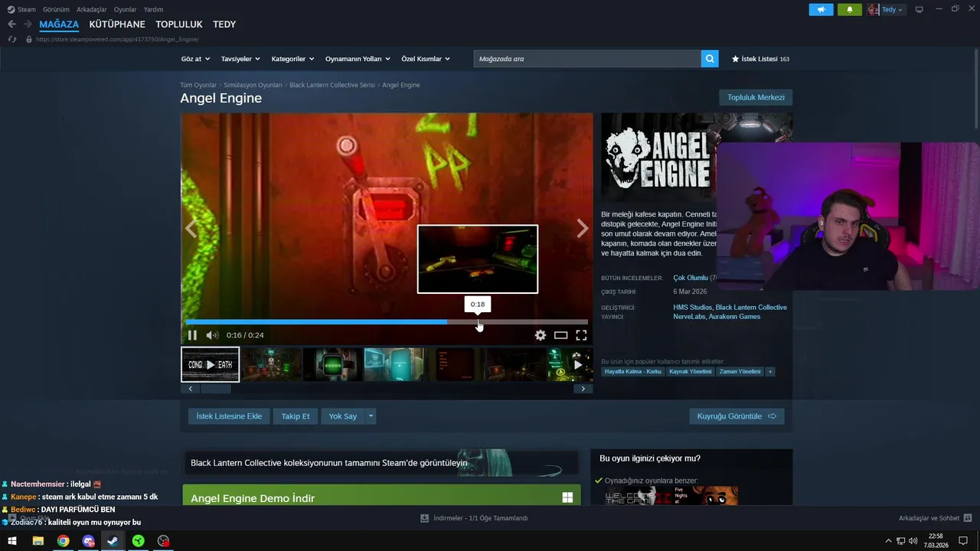Reload the store page

coord(11,39)
